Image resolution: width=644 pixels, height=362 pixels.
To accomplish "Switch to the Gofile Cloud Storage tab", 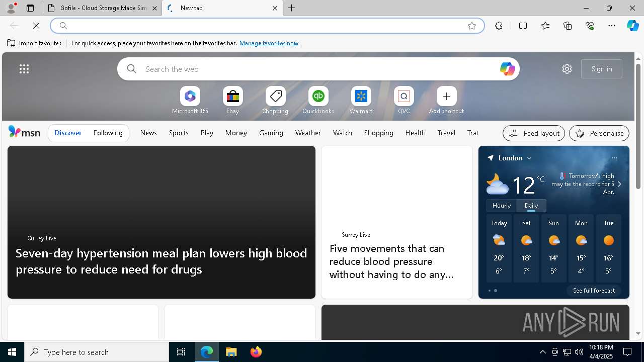I will [x=102, y=8].
